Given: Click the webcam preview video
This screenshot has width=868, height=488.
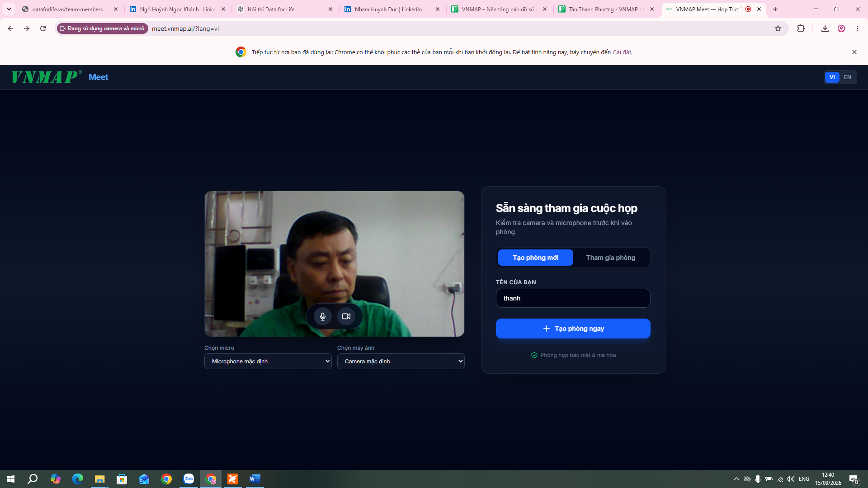Looking at the screenshot, I should (x=335, y=264).
